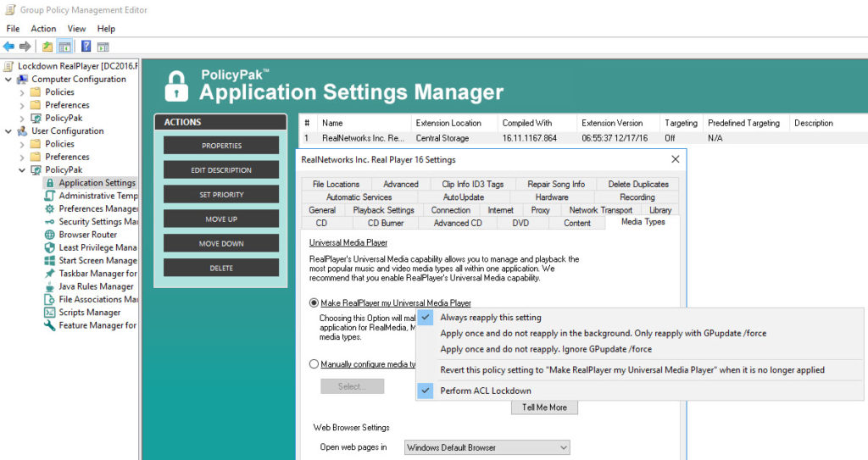The height and width of the screenshot is (460, 868).
Task: Click the Show/Hide Action Pane icon
Action: coord(103,47)
